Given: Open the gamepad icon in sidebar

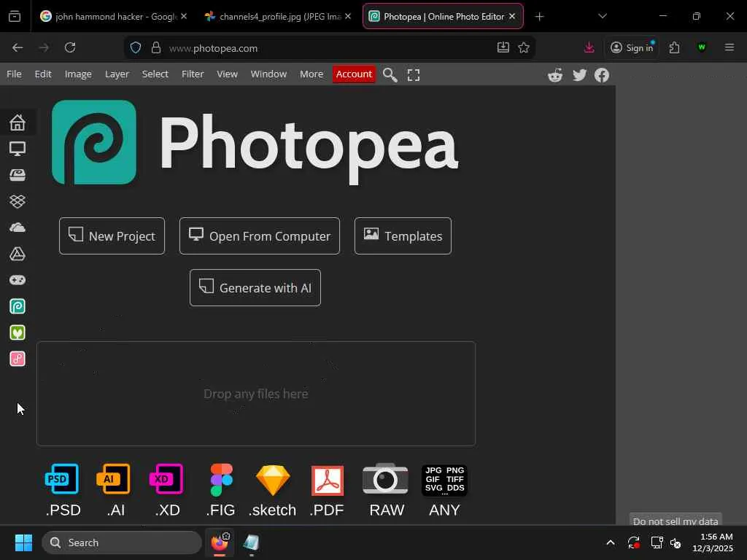Looking at the screenshot, I should [18, 280].
